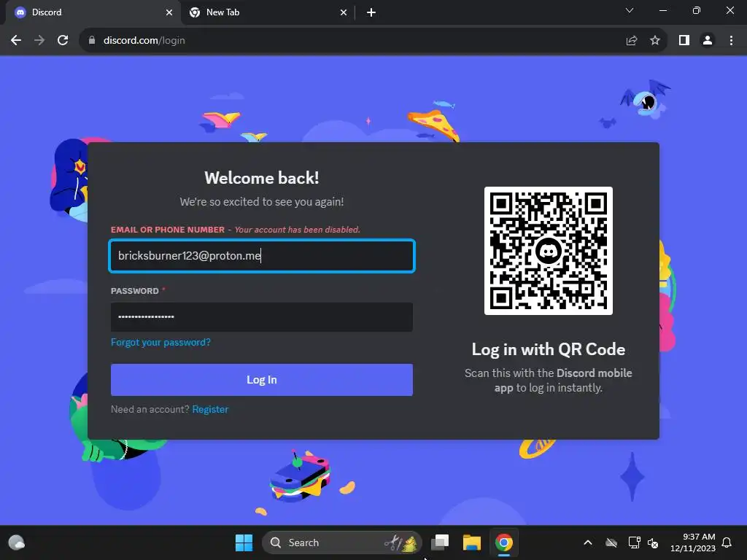
Task: Minimize the Chrome window
Action: point(662,10)
